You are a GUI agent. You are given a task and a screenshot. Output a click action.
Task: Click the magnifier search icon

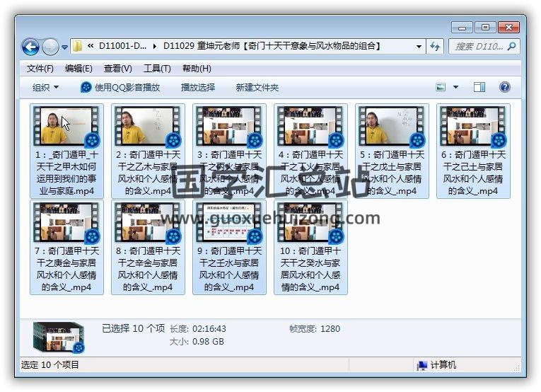512,46
